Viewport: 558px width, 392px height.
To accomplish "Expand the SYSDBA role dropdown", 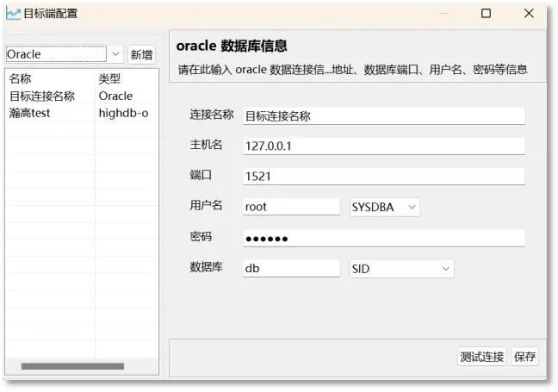I will pyautogui.click(x=384, y=207).
